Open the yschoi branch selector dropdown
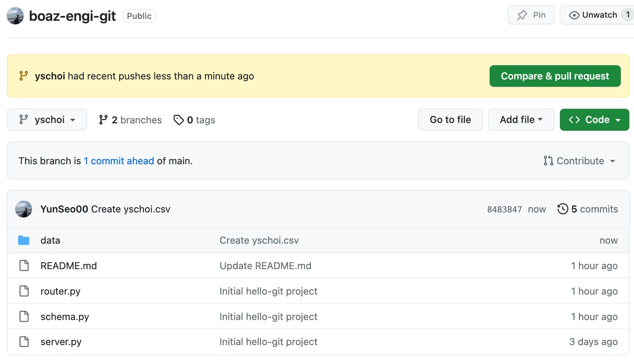The height and width of the screenshot is (364, 634). [x=47, y=120]
